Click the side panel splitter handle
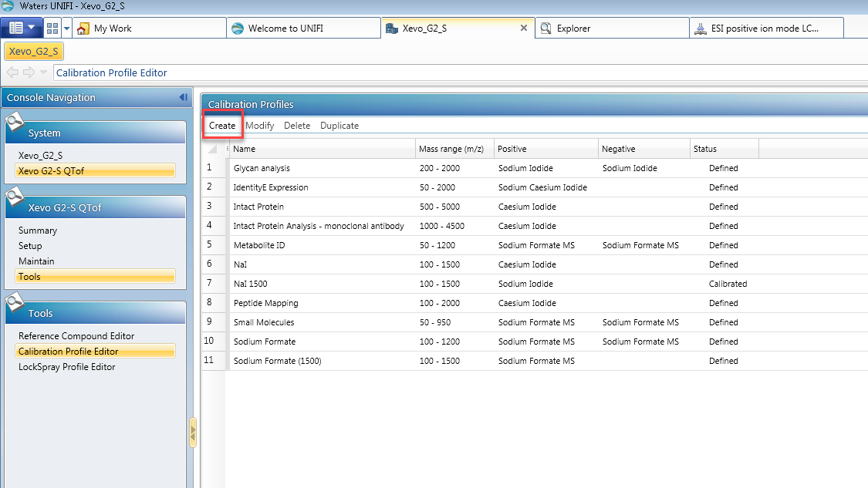The width and height of the screenshot is (868, 488). pyautogui.click(x=193, y=432)
